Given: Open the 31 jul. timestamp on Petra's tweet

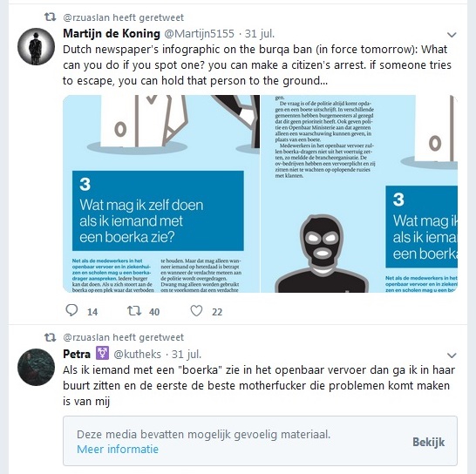Looking at the screenshot, I should coord(187,354).
